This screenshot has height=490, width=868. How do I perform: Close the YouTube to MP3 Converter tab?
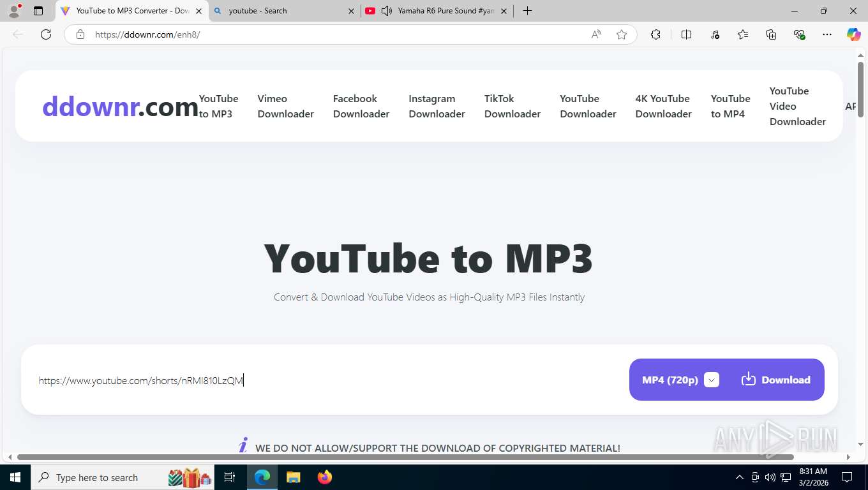(198, 11)
